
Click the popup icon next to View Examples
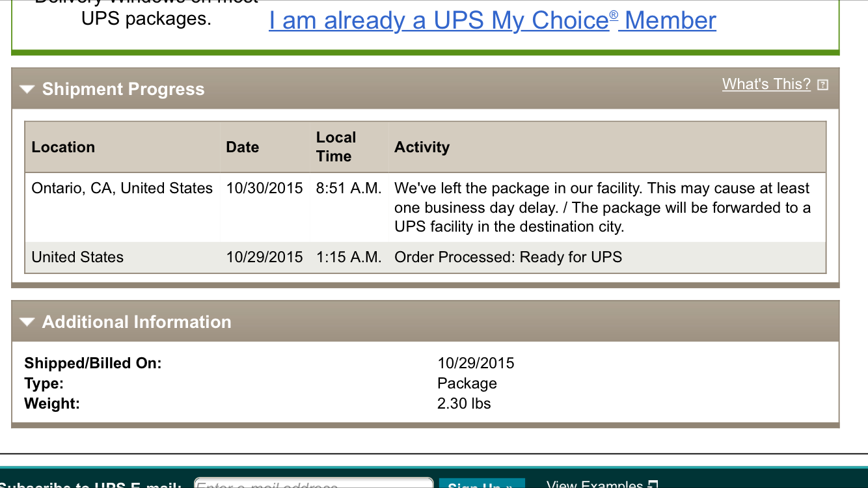(653, 484)
